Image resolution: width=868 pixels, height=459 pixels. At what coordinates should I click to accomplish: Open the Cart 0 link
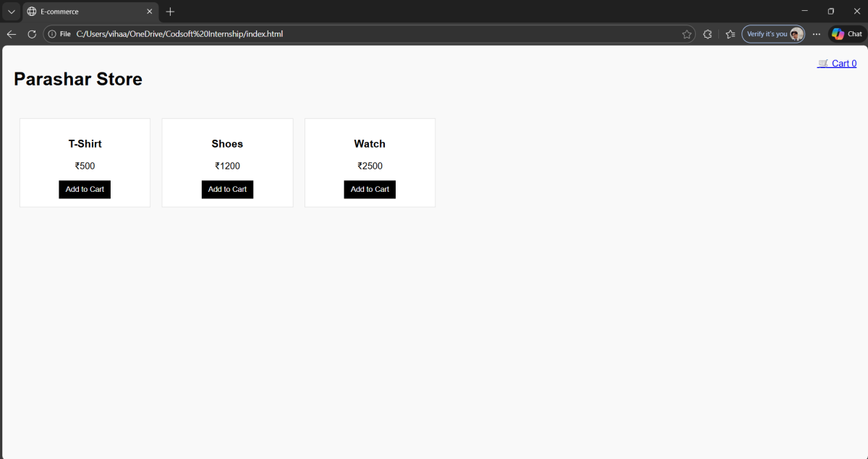[x=837, y=64]
